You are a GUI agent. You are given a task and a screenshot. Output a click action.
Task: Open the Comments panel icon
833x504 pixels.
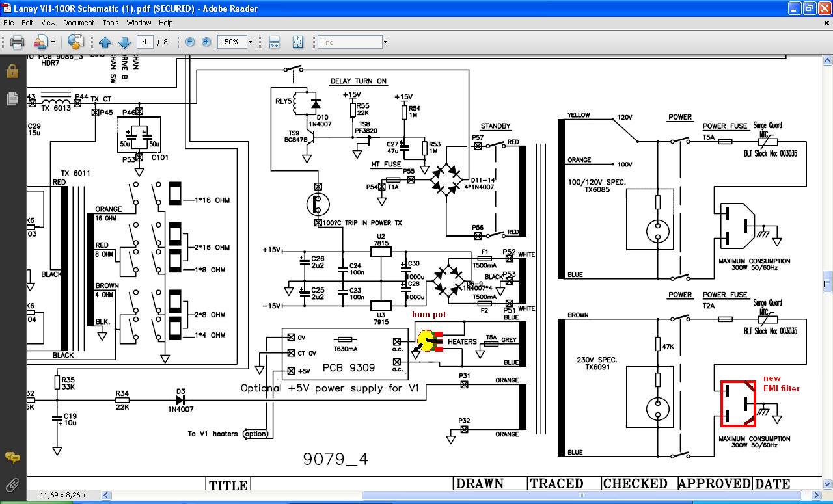pos(12,457)
